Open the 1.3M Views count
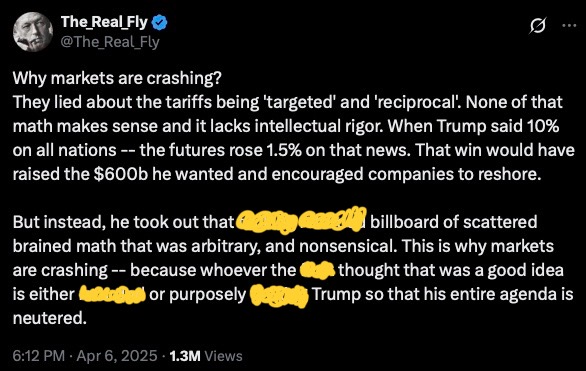The image size is (586, 371). pos(206,356)
